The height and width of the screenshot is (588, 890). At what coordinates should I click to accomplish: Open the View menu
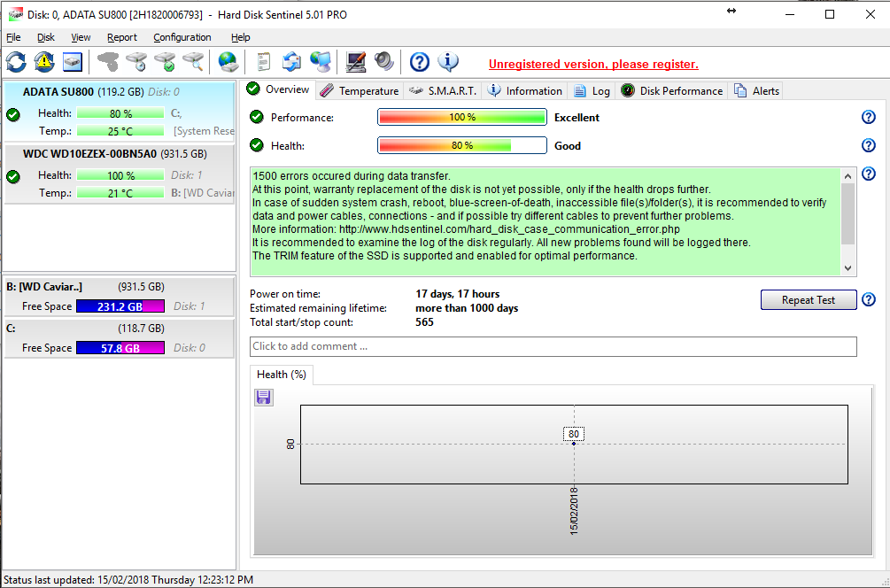click(81, 37)
